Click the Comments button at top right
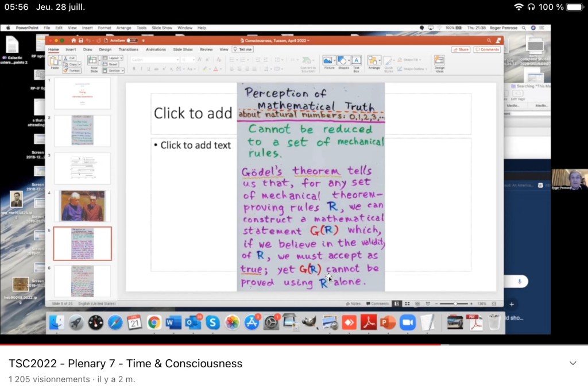This screenshot has width=588, height=392. 487,49
